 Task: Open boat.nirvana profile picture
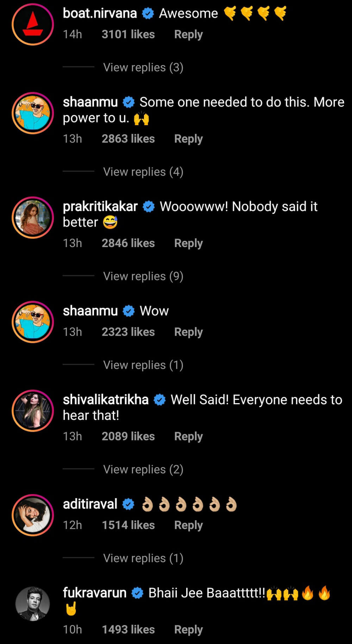33,24
